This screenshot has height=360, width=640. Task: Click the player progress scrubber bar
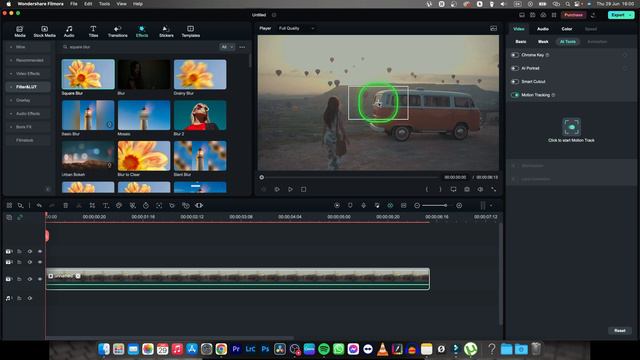(351, 177)
